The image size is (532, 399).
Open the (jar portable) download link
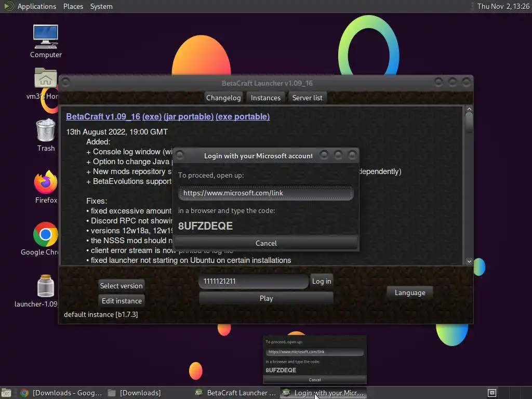(x=189, y=116)
